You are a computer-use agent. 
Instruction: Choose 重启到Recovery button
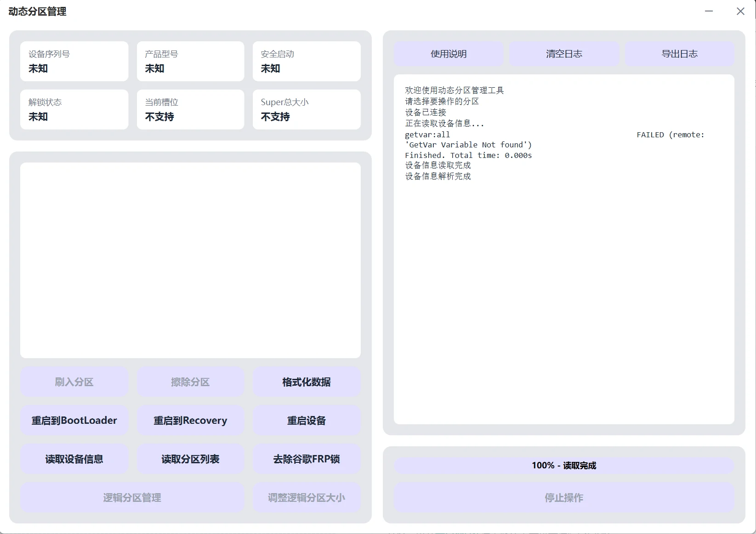pos(190,421)
